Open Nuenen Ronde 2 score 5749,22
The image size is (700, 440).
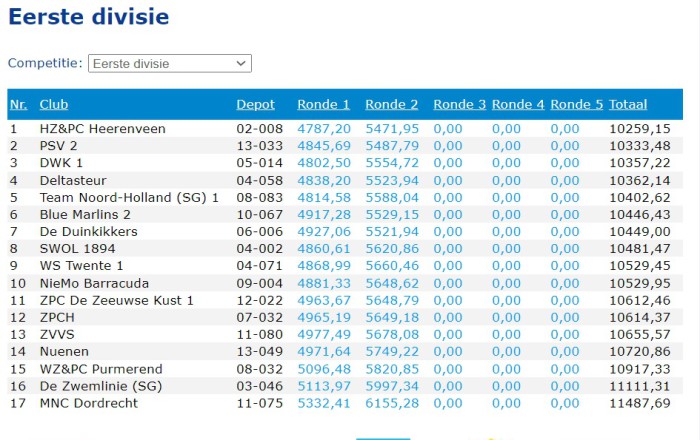[x=392, y=351]
